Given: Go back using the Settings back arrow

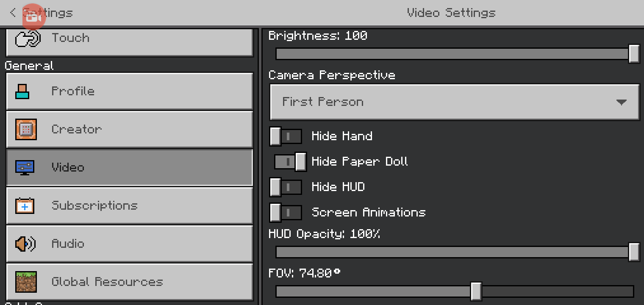Looking at the screenshot, I should (13, 13).
